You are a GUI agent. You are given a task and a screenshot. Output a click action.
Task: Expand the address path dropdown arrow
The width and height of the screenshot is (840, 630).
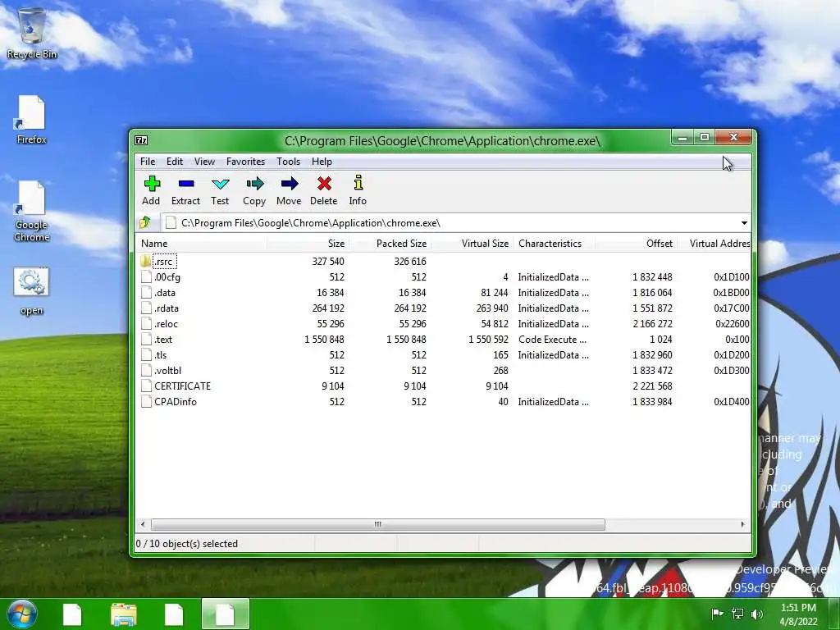coord(744,223)
